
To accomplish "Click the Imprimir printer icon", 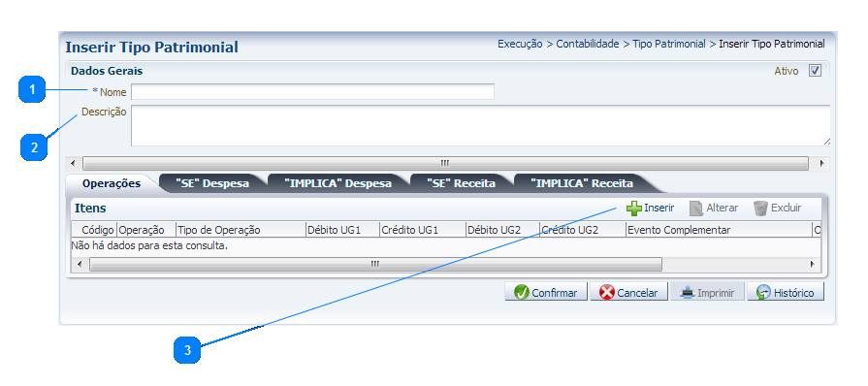I will [x=687, y=292].
